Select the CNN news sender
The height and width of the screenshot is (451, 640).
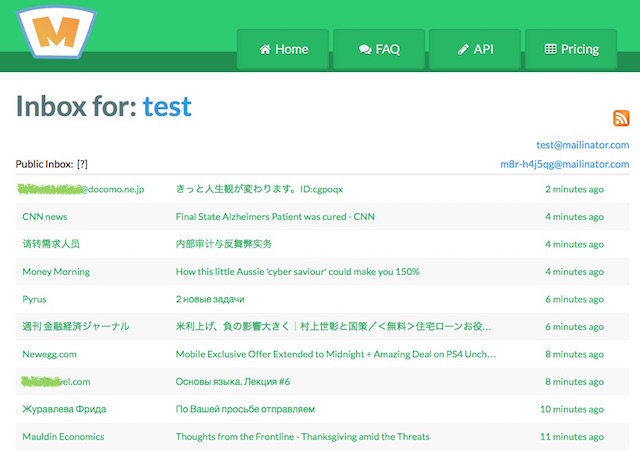(45, 217)
